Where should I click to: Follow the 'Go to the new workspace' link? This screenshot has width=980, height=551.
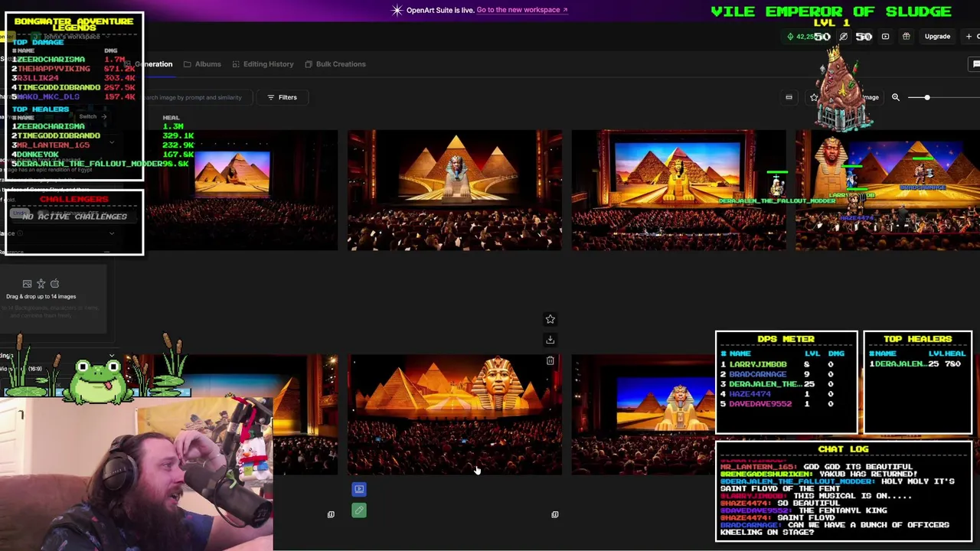(x=521, y=10)
